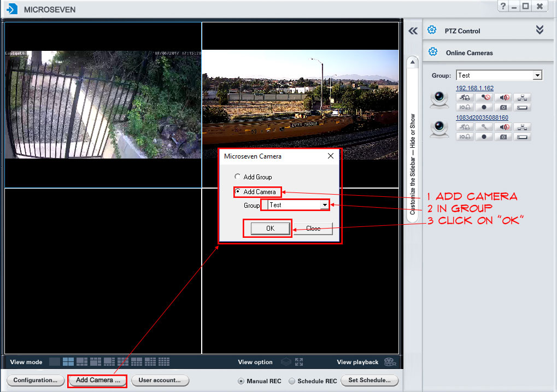Toggle IO alarm for camera 1083d20035088160
Image resolution: width=557 pixels, height=392 pixels.
[x=465, y=137]
